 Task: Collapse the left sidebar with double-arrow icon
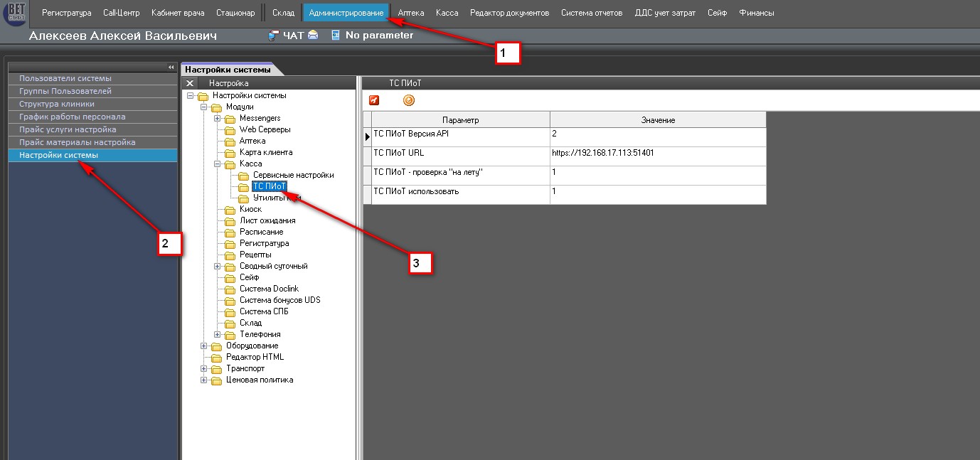(171, 67)
